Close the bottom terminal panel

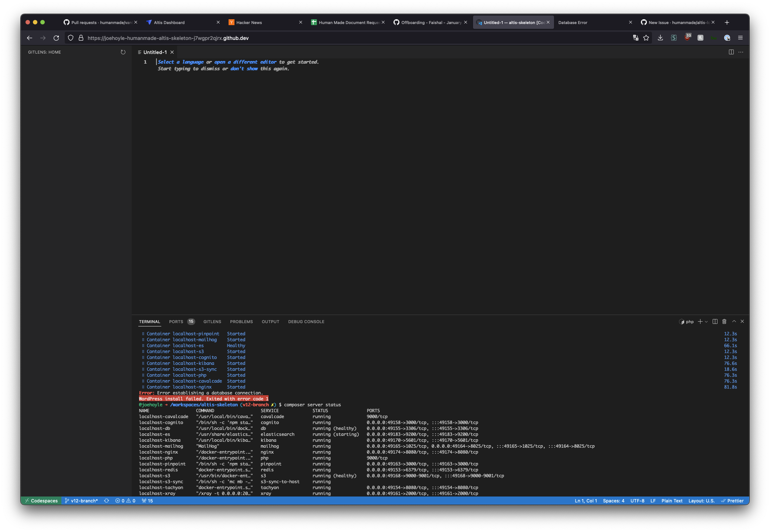(742, 322)
